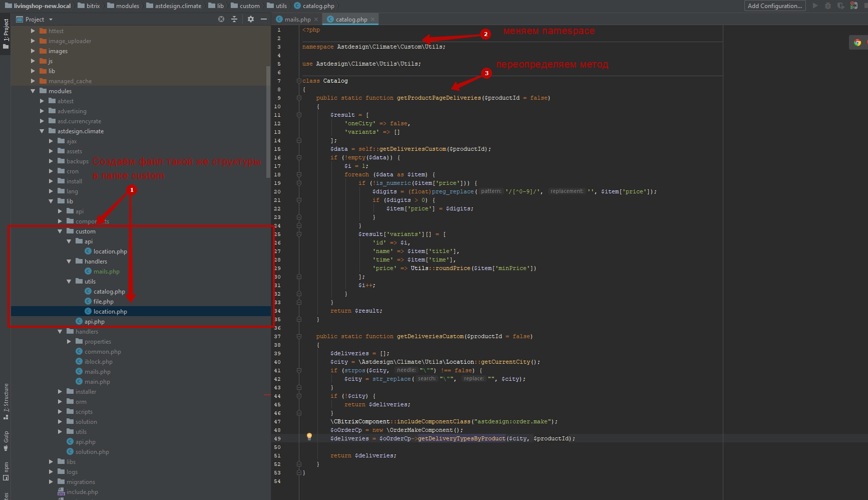Expand the properties folder
This screenshot has width=868, height=500.
69,342
